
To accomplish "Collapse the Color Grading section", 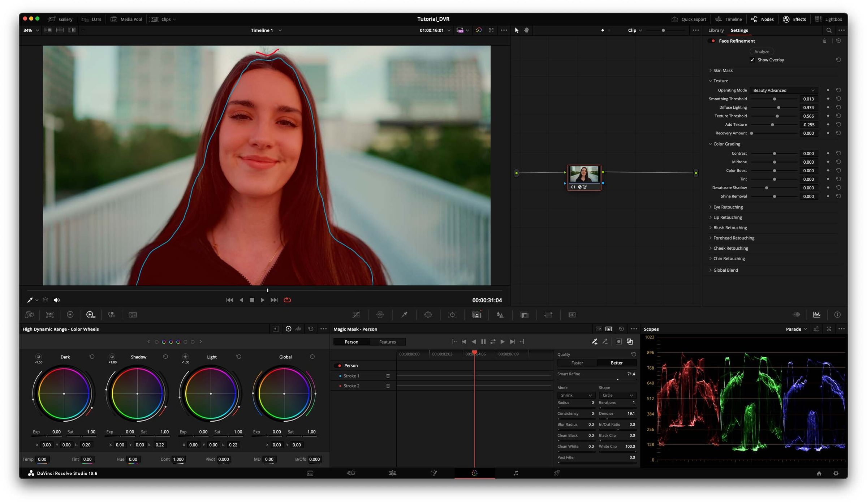I will [724, 143].
